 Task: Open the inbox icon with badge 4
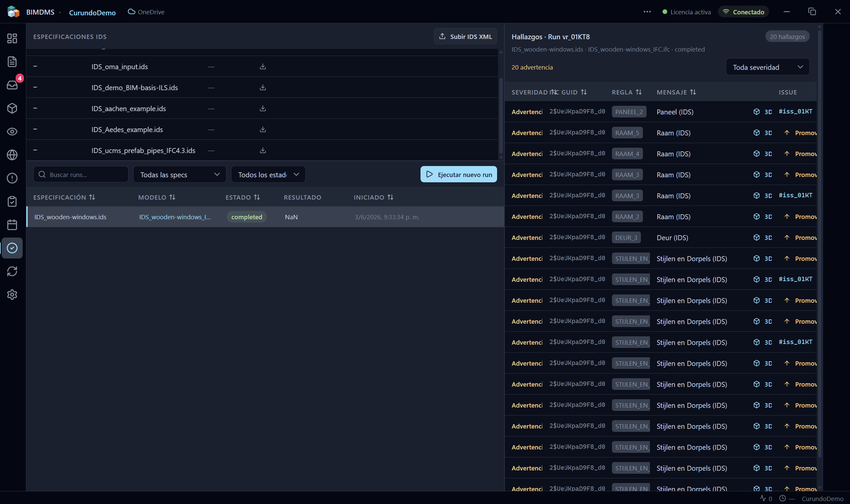coord(12,85)
